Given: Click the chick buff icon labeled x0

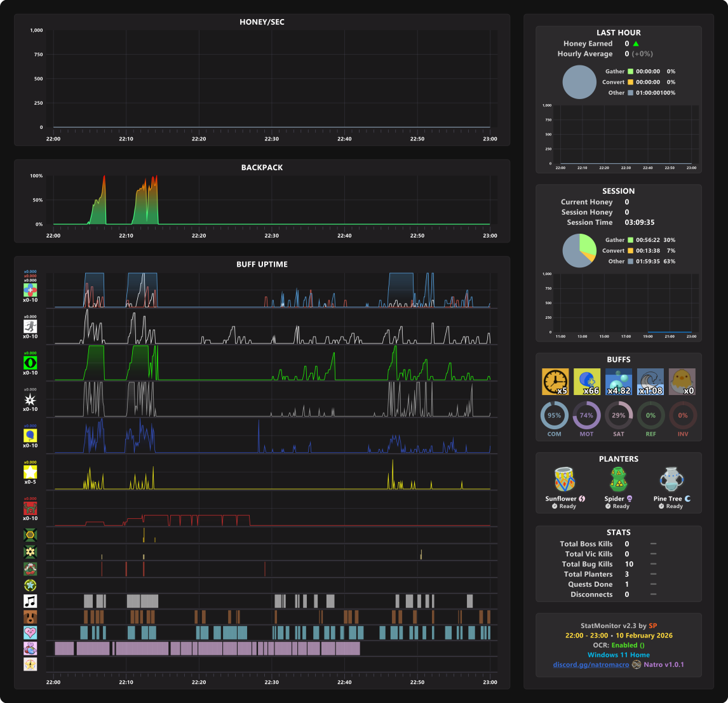Looking at the screenshot, I should [x=682, y=382].
